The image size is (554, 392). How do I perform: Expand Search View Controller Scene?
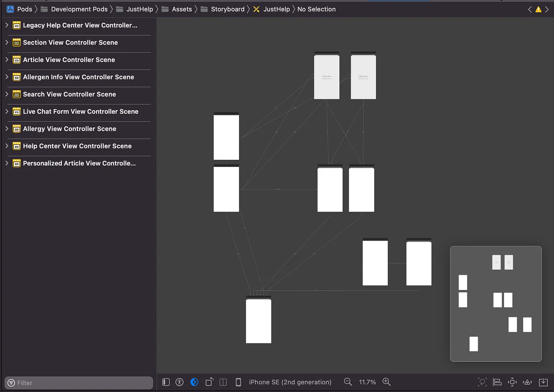(x=6, y=94)
